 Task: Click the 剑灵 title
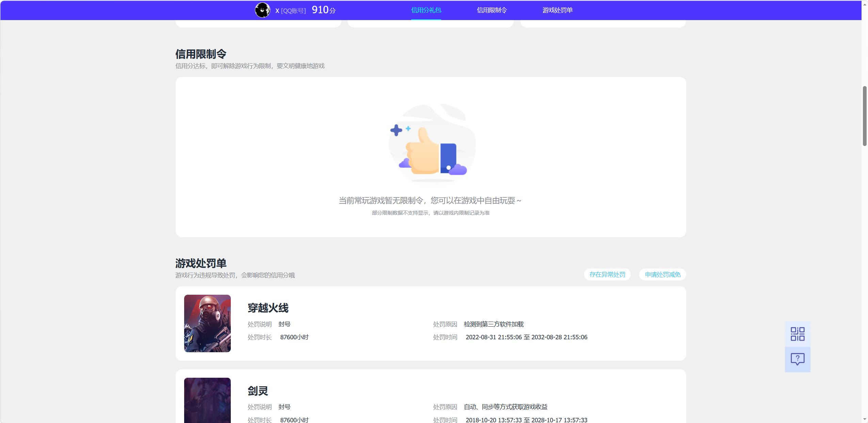point(258,391)
